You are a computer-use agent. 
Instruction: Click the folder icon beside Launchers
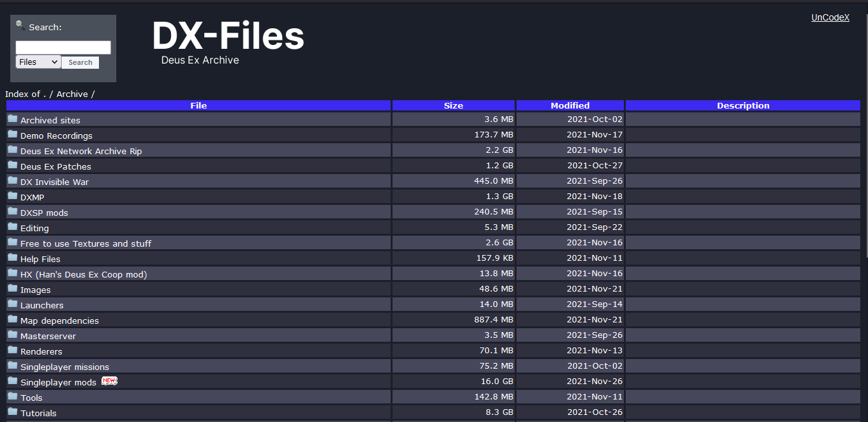(x=13, y=304)
